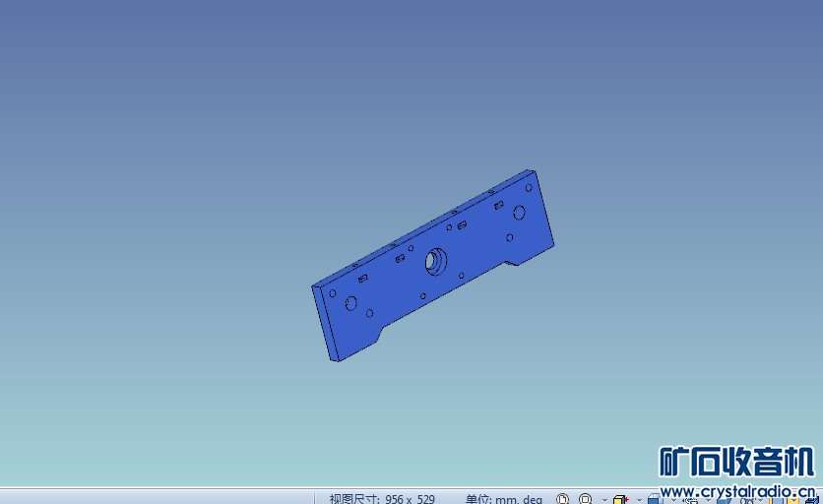Select the large round hole at plate's right end
The width and height of the screenshot is (823, 504).
[519, 212]
